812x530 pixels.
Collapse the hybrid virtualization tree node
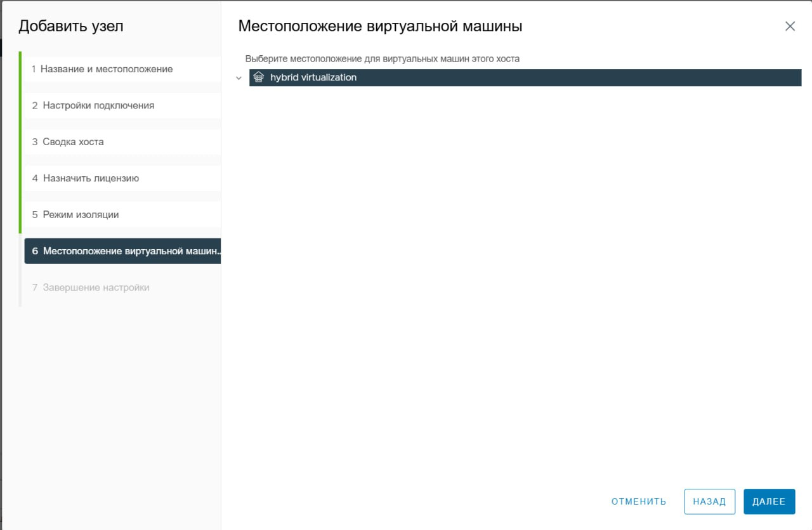239,78
